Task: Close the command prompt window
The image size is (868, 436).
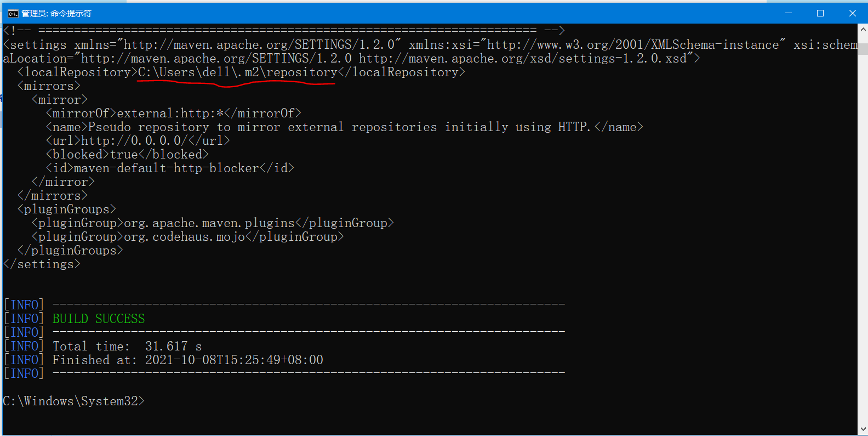Action: pyautogui.click(x=852, y=13)
